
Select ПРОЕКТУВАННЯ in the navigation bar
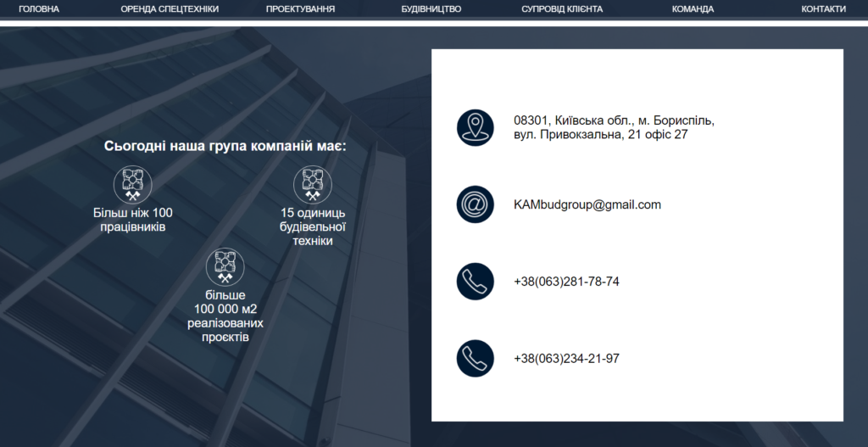point(300,9)
